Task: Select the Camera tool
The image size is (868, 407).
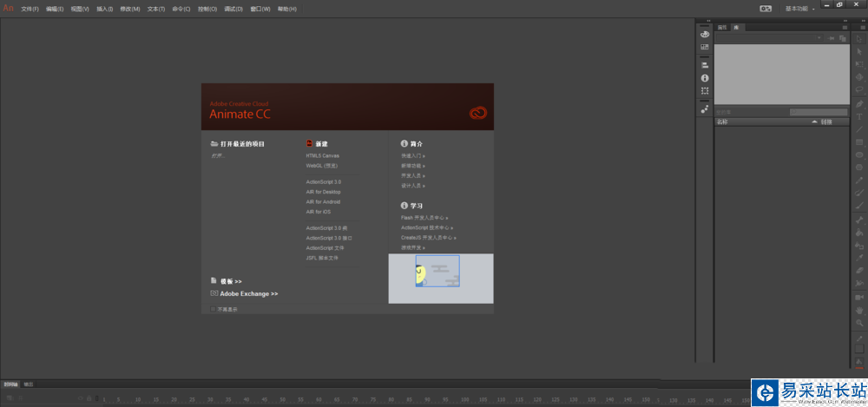Action: 859,298
